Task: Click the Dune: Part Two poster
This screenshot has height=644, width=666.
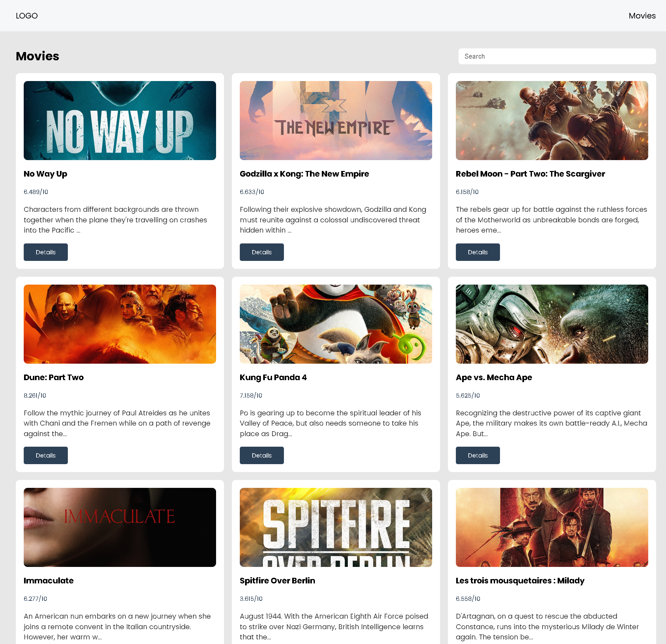Action: pos(120,324)
